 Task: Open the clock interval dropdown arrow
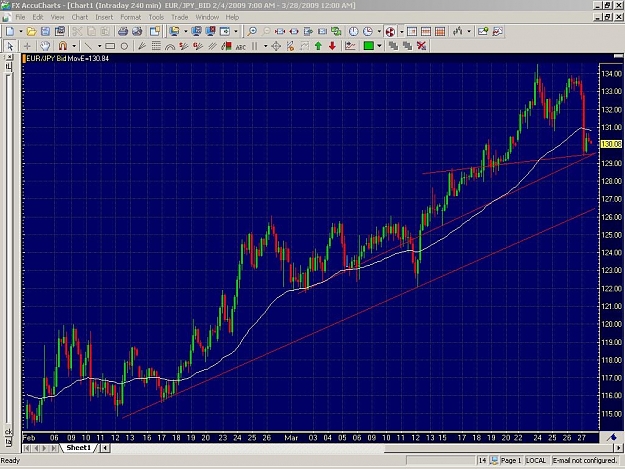(x=379, y=31)
